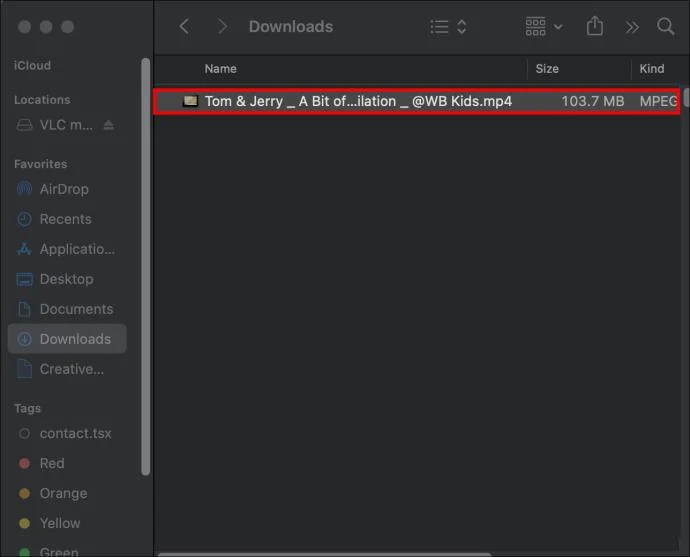Filter by the Red tag label

(x=52, y=463)
